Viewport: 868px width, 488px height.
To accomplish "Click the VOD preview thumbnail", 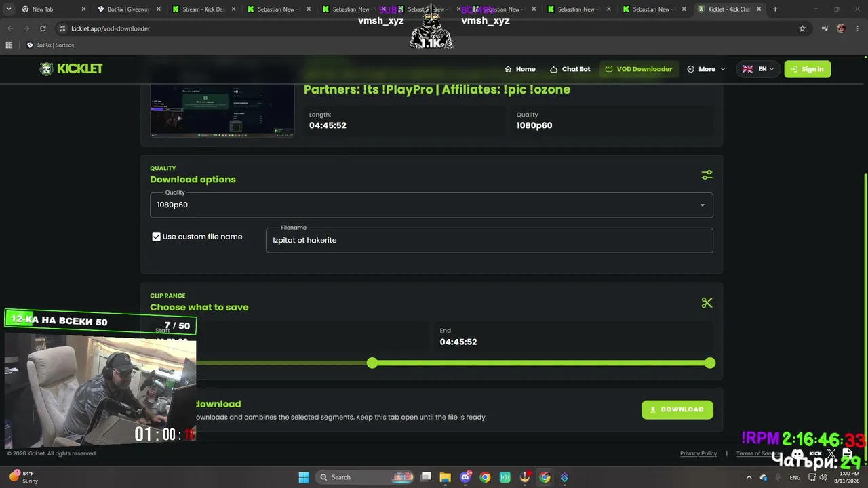I will (222, 111).
